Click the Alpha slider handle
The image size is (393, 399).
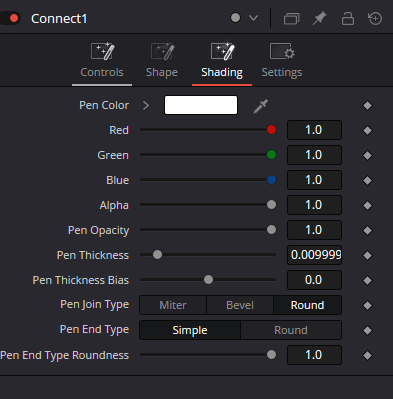(x=271, y=205)
